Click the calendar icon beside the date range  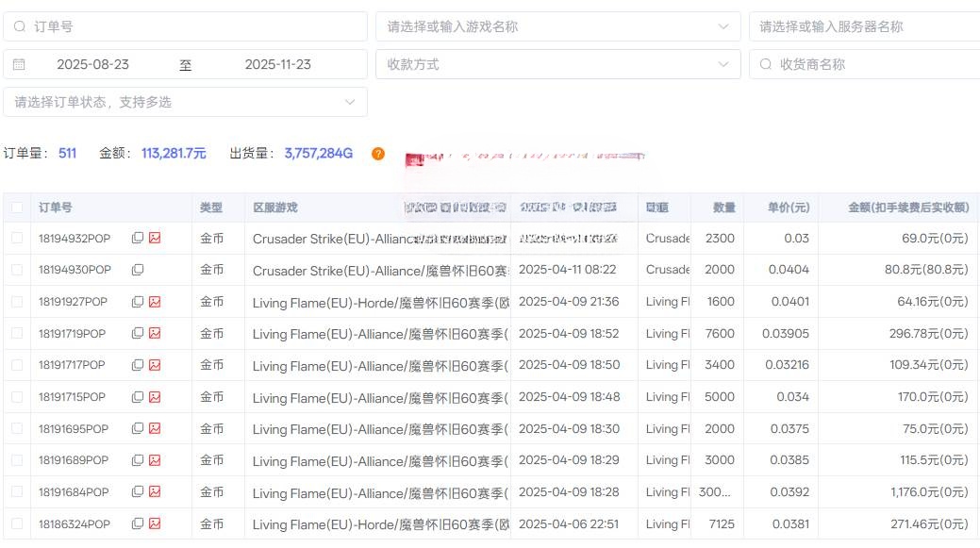[x=21, y=64]
